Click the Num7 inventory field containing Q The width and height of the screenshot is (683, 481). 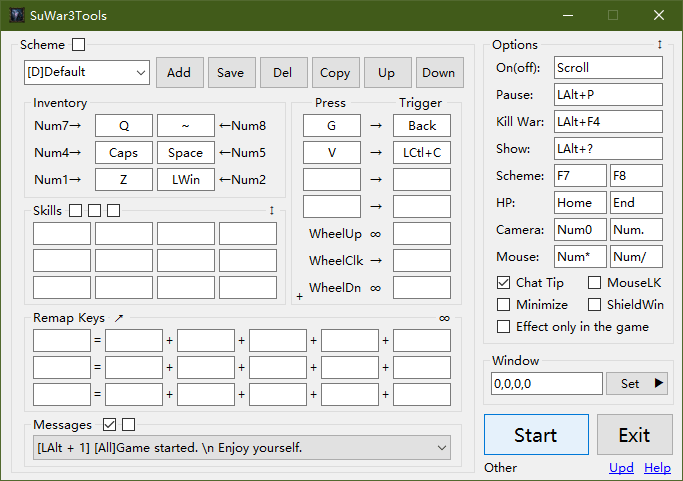click(x=124, y=125)
